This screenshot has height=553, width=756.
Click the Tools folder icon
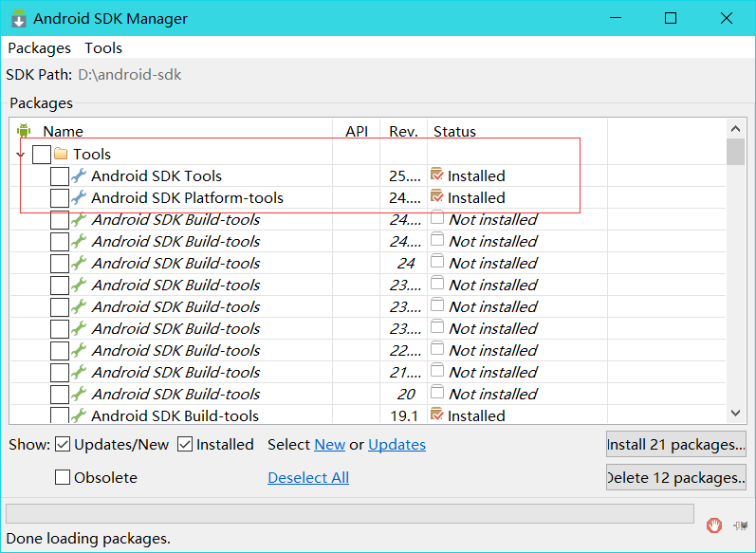(61, 154)
